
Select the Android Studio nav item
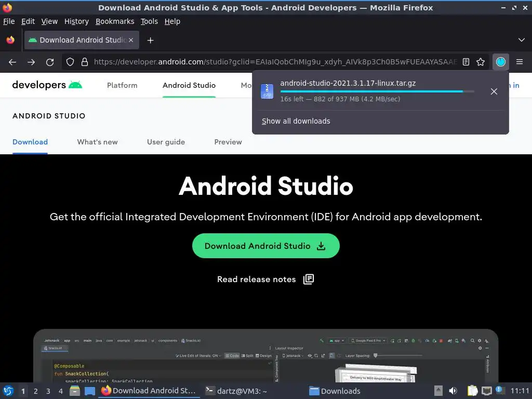tap(189, 85)
